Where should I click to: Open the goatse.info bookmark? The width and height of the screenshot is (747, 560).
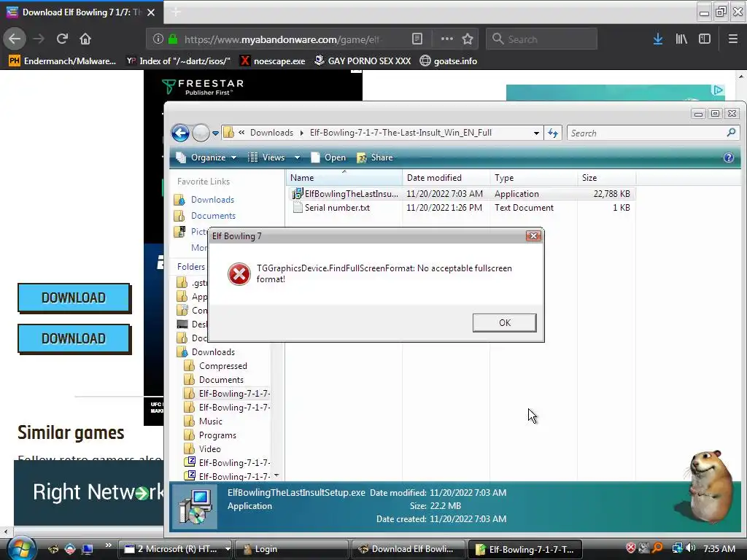coord(449,61)
